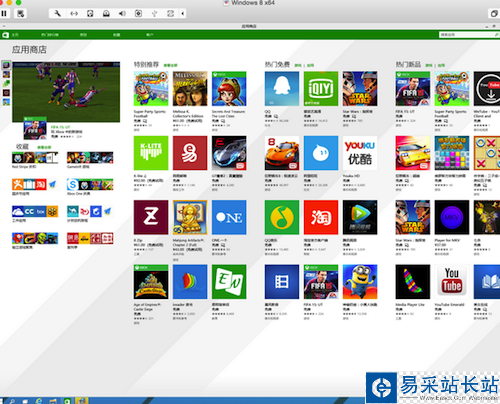Open the Gameloft collection
500x404 pixels.
(90, 157)
